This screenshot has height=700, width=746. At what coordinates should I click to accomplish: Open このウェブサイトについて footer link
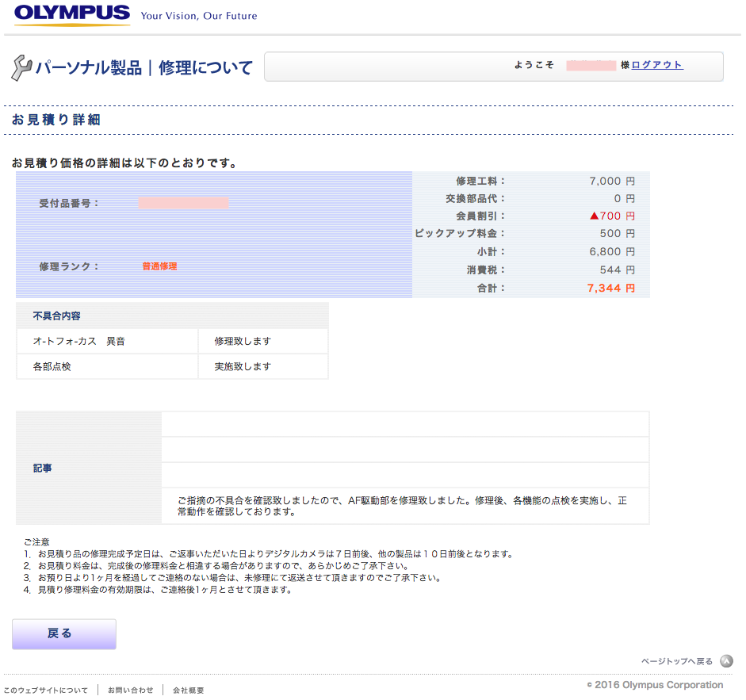click(46, 690)
